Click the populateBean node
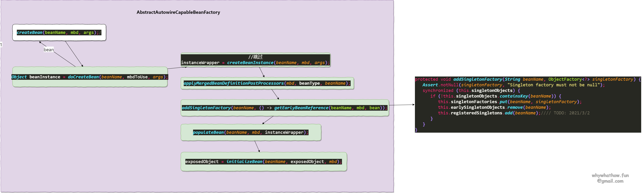The image size is (644, 193). [x=251, y=132]
